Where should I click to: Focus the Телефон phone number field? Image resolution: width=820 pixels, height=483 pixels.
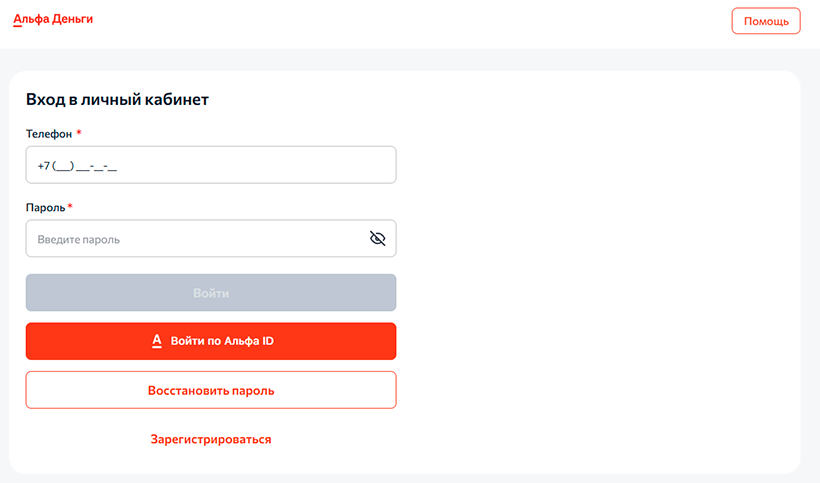[211, 165]
